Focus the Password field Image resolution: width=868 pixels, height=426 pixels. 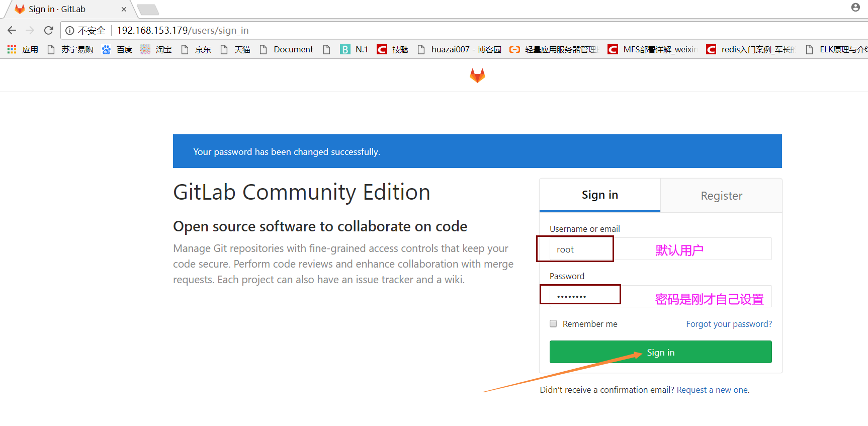point(660,296)
